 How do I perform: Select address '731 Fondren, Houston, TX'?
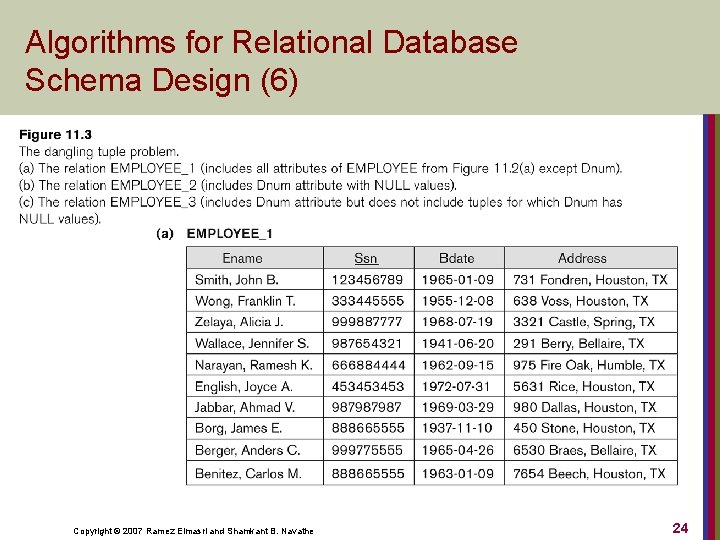click(590, 280)
